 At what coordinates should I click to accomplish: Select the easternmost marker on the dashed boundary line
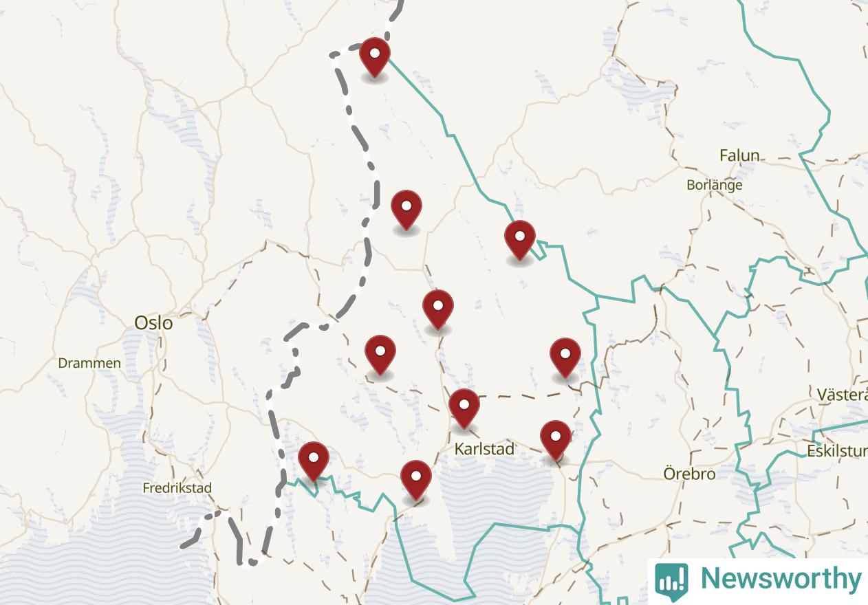pos(565,357)
